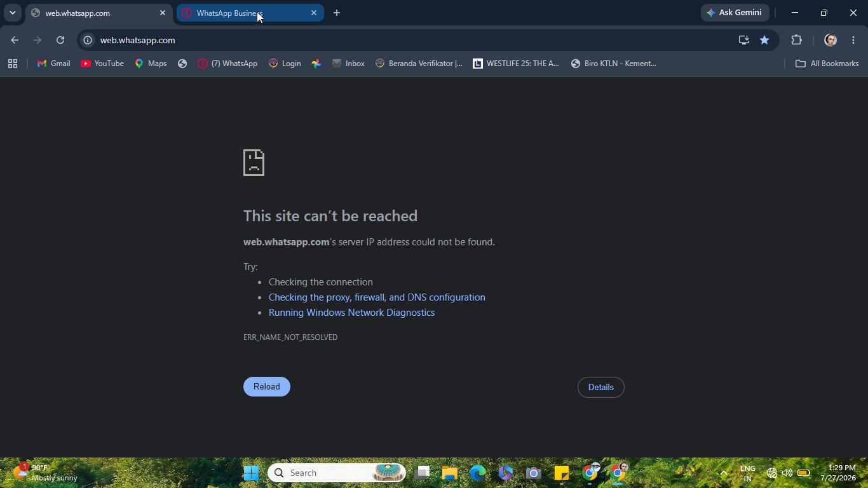
Task: Open network settings from the tray globe icon
Action: click(771, 473)
